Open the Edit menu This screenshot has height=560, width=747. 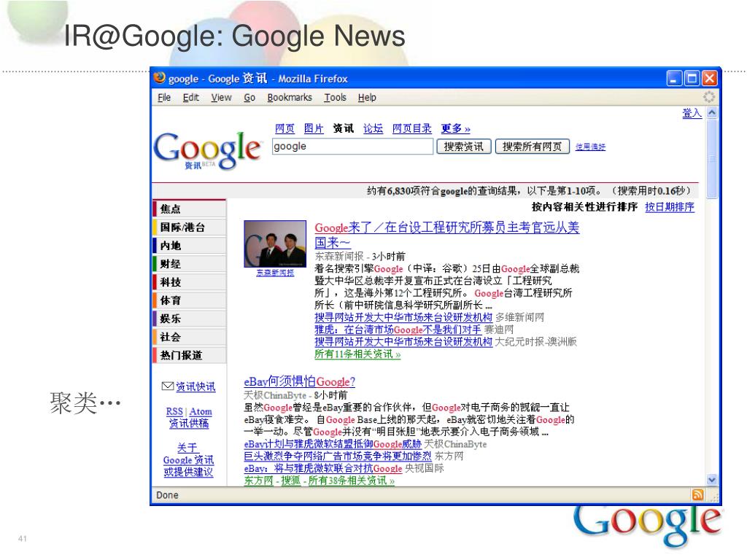pyautogui.click(x=190, y=98)
